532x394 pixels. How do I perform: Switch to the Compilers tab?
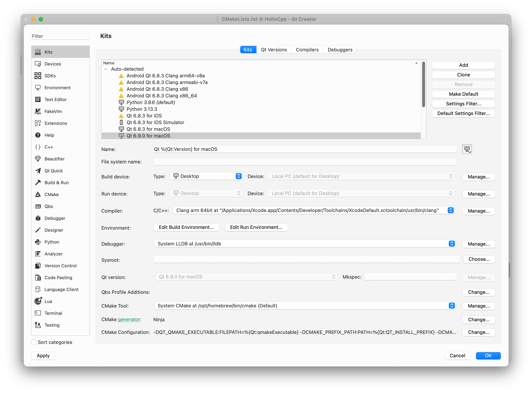coord(307,50)
